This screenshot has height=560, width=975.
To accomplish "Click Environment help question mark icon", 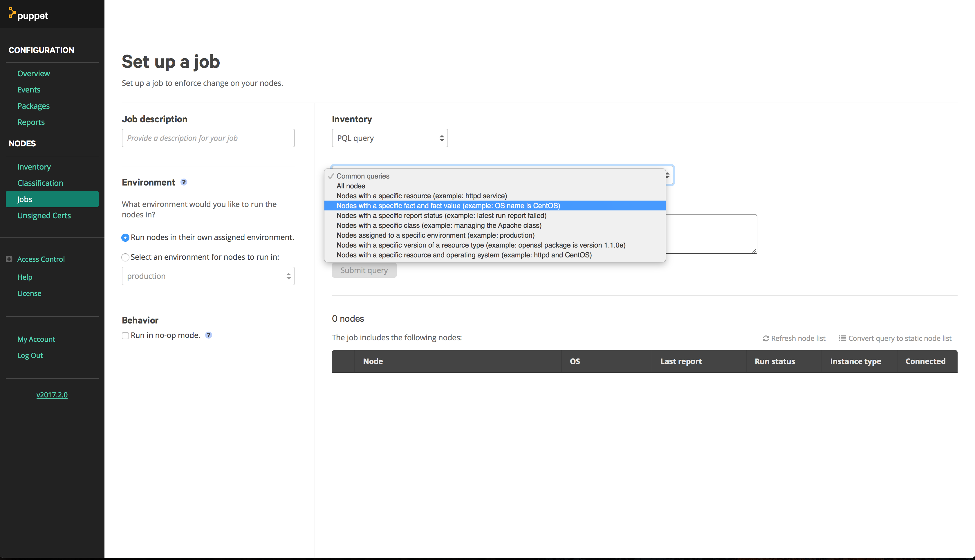I will click(184, 182).
